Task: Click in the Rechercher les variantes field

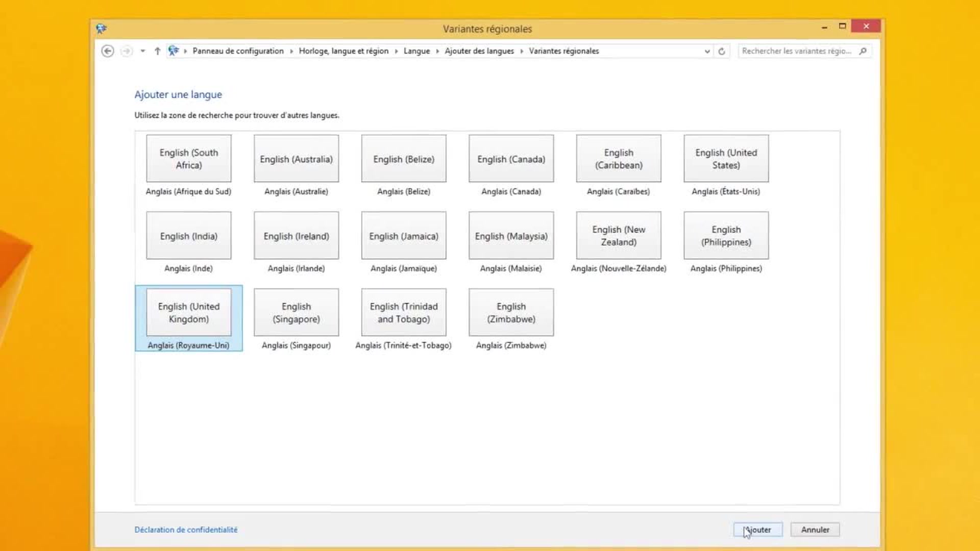Action: click(x=796, y=51)
